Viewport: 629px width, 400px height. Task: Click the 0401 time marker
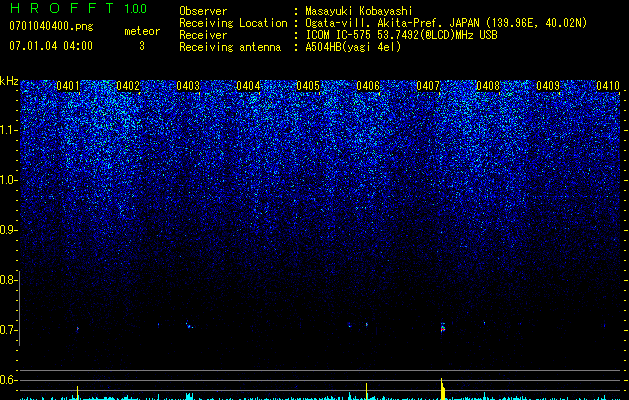pos(68,86)
